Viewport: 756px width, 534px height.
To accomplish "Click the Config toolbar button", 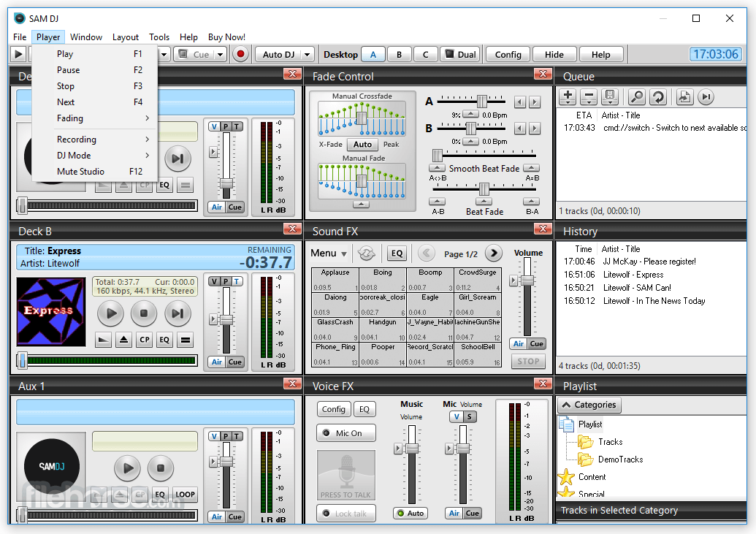I will (508, 55).
